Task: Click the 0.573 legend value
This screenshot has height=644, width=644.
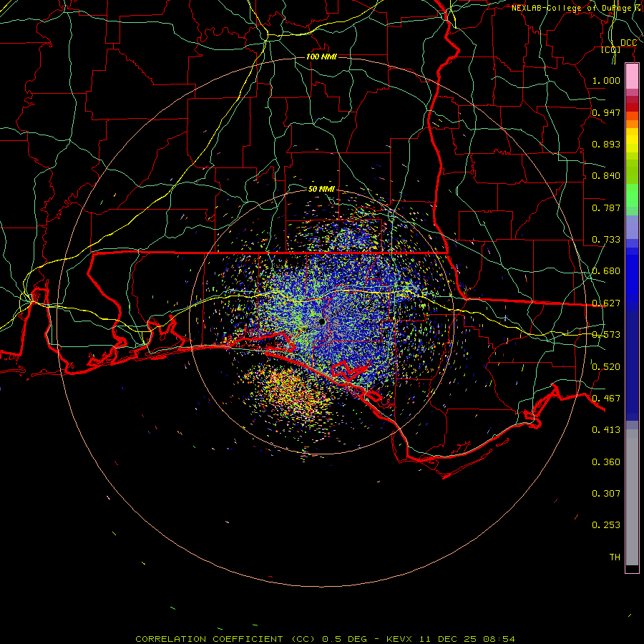Action: coord(606,335)
